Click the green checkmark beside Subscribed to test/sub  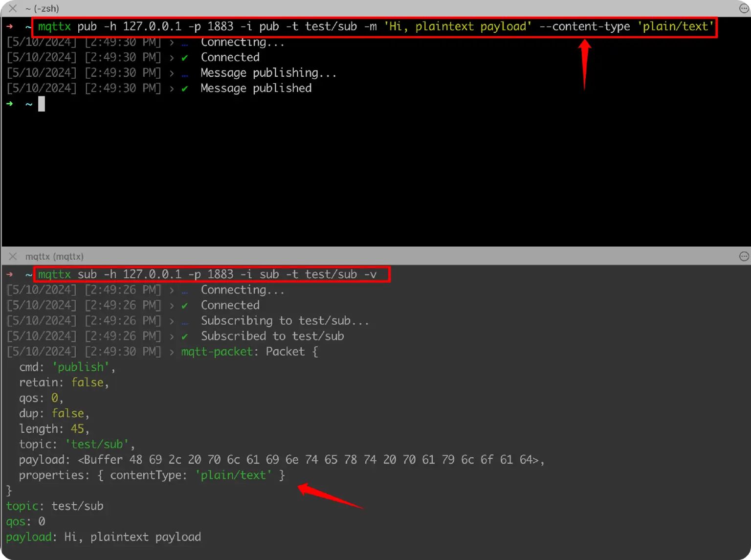coord(184,336)
